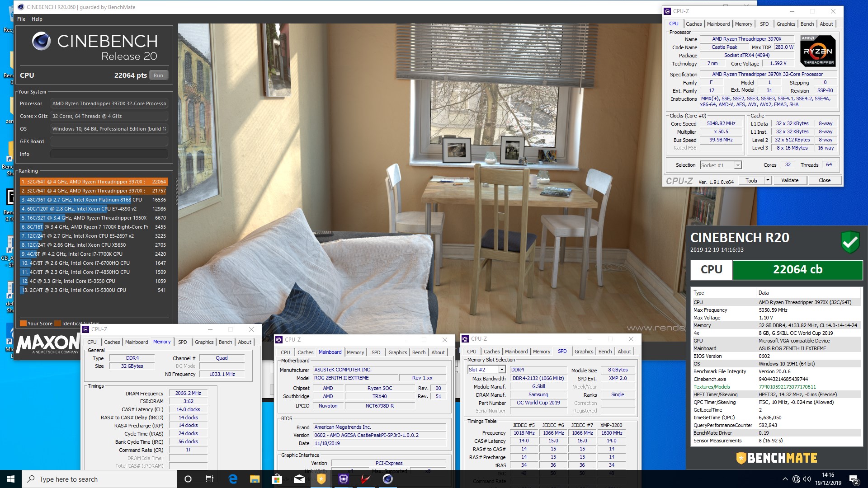
Task: Open the Socket #1 selection dropdown
Action: 721,165
